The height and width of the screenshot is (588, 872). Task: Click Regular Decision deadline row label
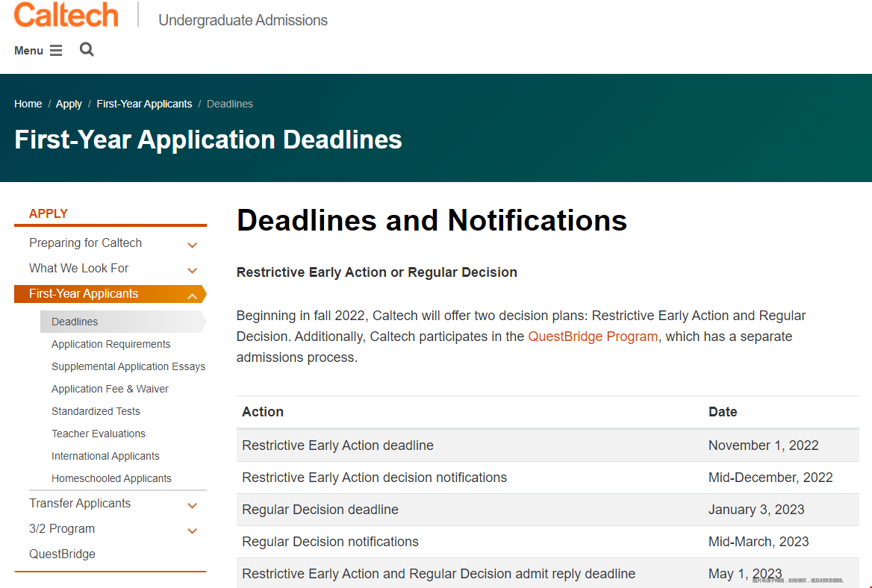click(320, 510)
